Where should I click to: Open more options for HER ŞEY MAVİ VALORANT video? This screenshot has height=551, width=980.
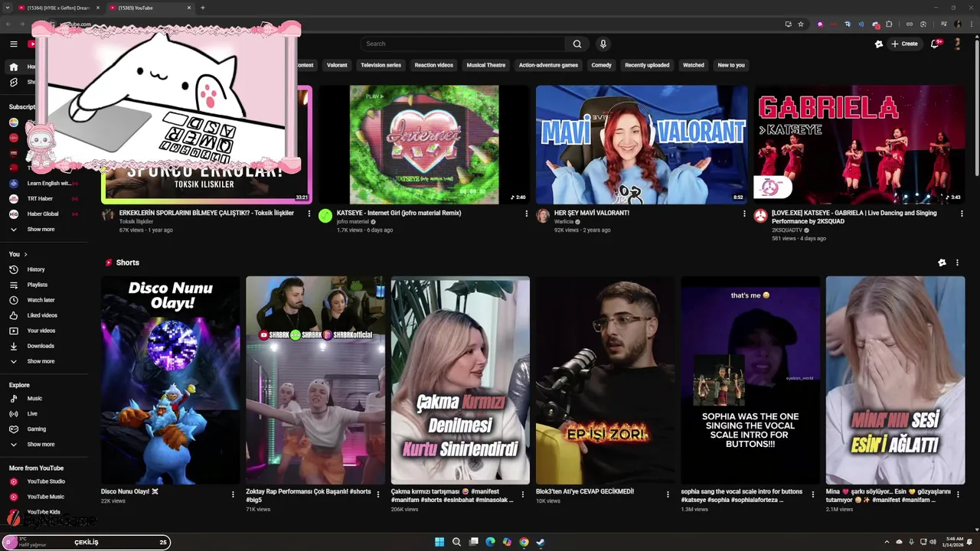(744, 214)
